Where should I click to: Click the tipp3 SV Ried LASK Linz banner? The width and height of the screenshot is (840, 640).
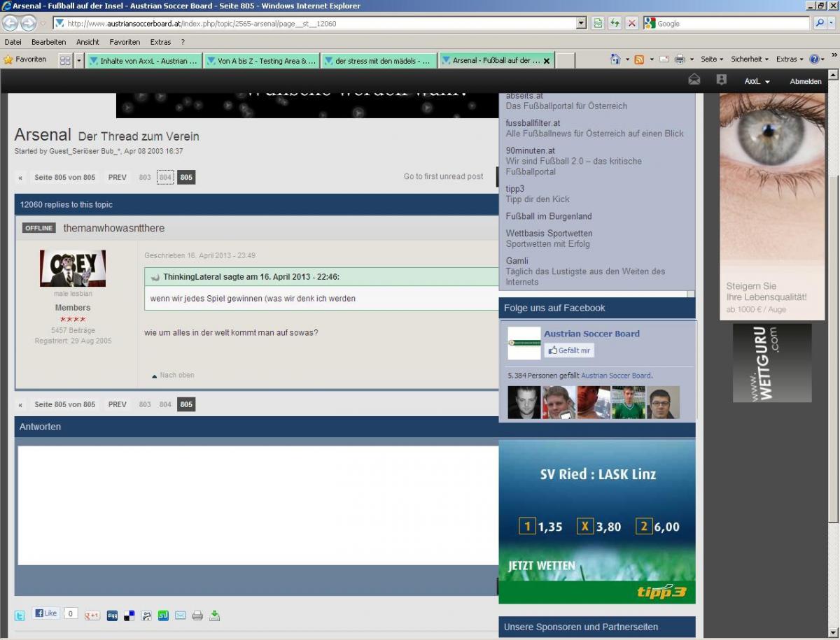[x=596, y=522]
